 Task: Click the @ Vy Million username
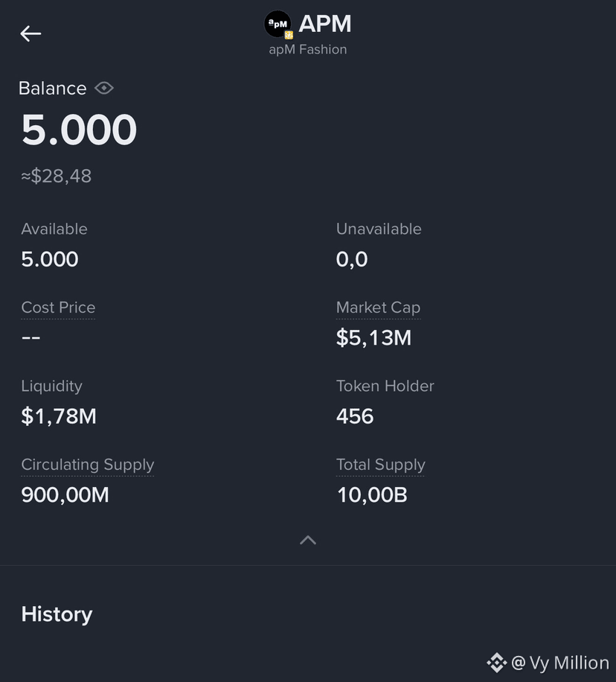pyautogui.click(x=560, y=663)
